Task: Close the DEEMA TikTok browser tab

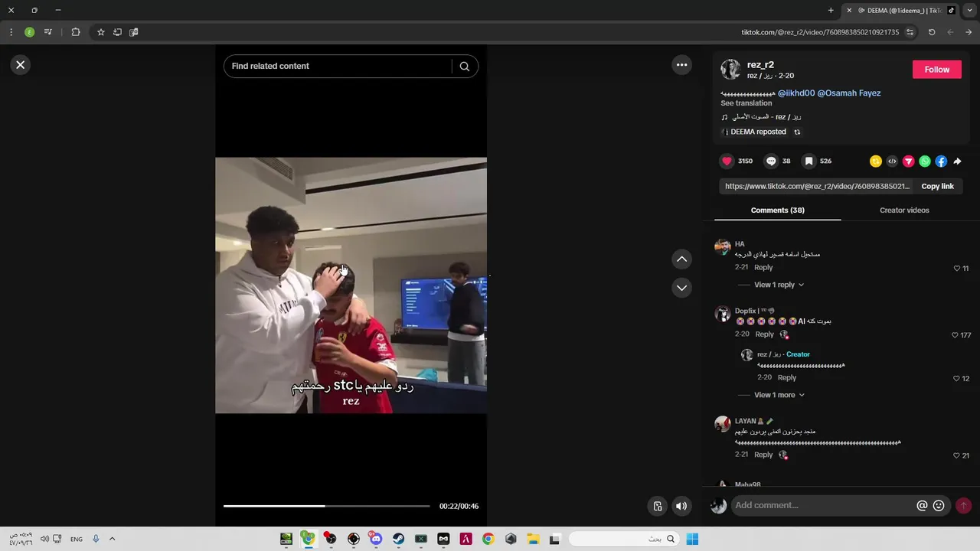Action: 849,11
